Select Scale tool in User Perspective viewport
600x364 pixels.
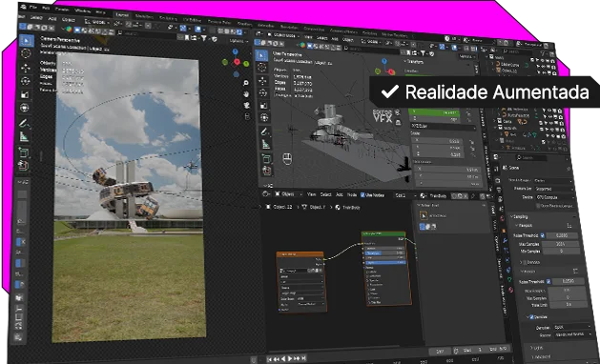(263, 106)
